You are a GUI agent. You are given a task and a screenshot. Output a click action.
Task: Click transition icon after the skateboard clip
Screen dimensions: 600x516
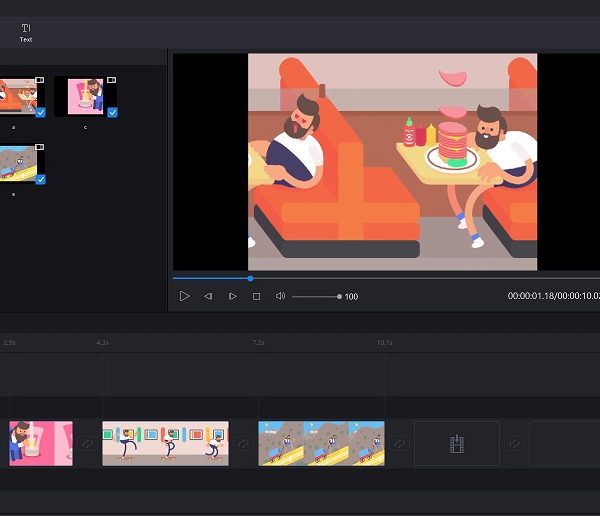(399, 443)
